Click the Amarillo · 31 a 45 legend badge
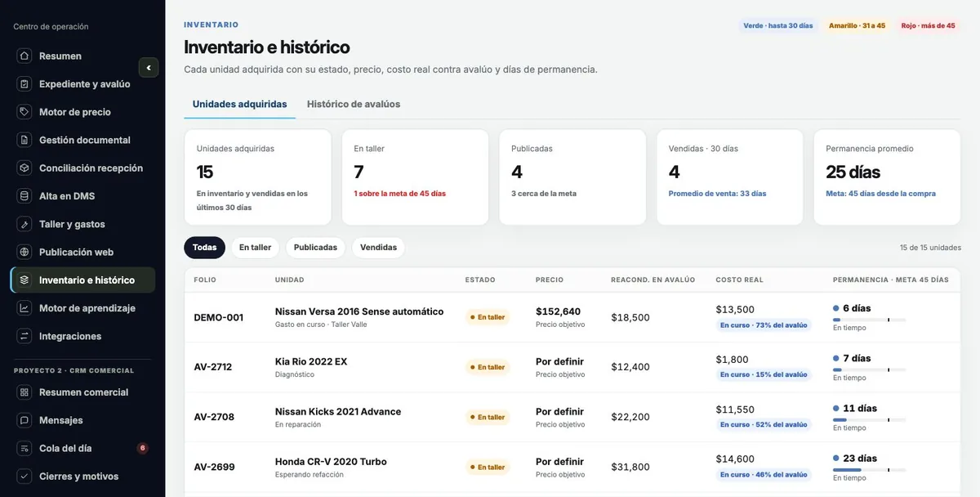Image resolution: width=980 pixels, height=497 pixels. pyautogui.click(x=857, y=26)
